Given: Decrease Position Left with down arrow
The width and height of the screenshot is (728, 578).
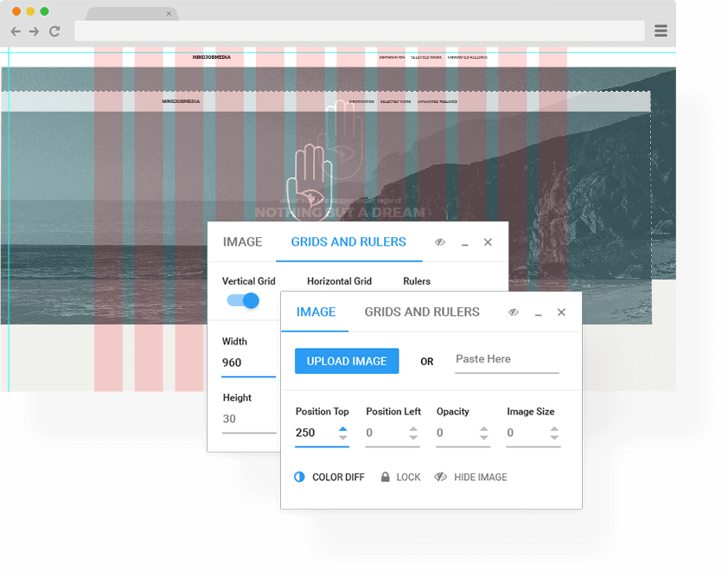Looking at the screenshot, I should click(413, 438).
